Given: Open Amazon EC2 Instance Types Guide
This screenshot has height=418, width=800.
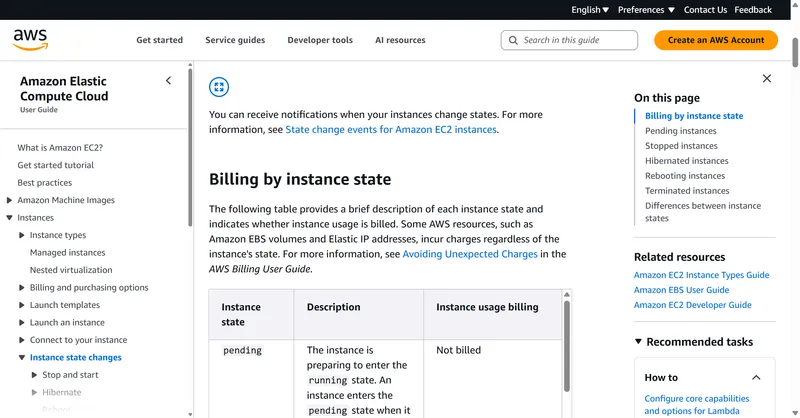Looking at the screenshot, I should pyautogui.click(x=702, y=275).
